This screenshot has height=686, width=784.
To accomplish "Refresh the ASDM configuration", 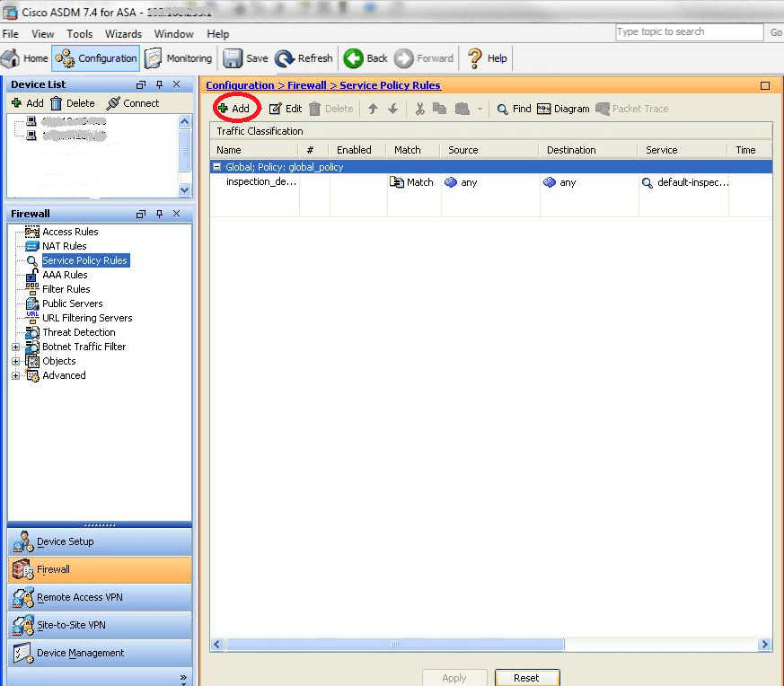I will pyautogui.click(x=304, y=58).
